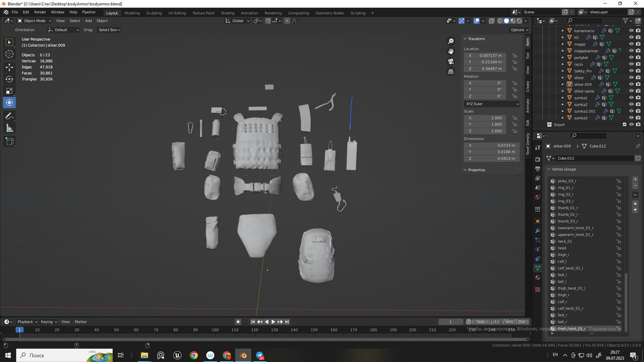Switch to the Shading workspace tab

228,13
